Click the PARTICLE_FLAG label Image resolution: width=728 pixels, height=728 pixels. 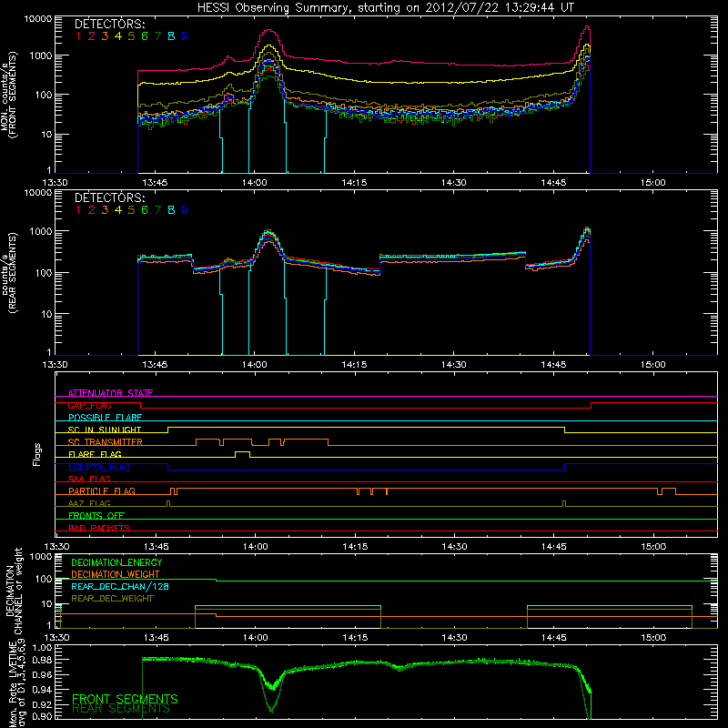tap(102, 490)
